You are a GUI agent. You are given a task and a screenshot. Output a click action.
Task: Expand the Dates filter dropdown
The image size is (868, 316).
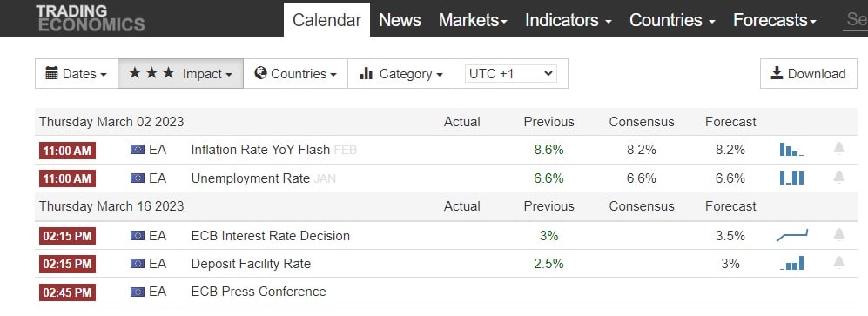(x=77, y=74)
